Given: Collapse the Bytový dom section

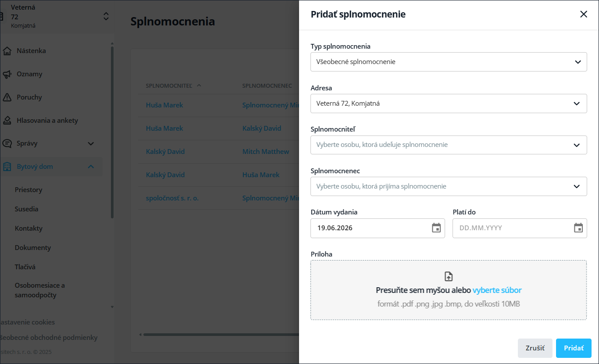Looking at the screenshot, I should coord(91,167).
